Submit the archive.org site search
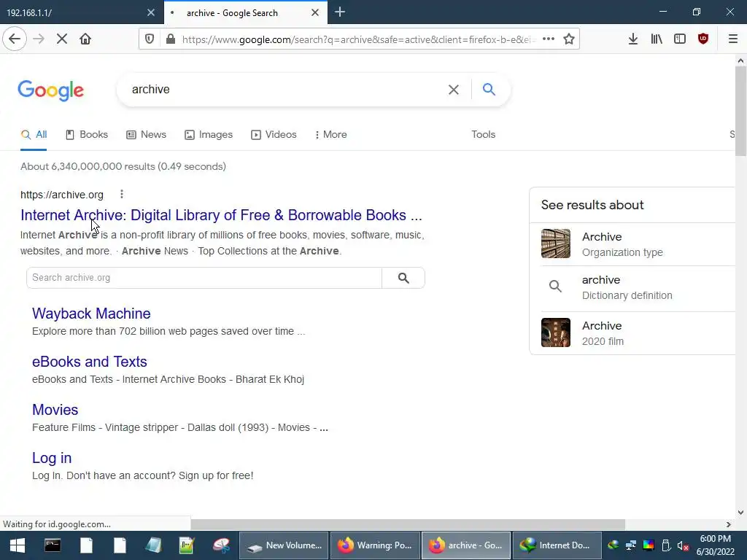Viewport: 747px width, 560px height. [x=403, y=278]
